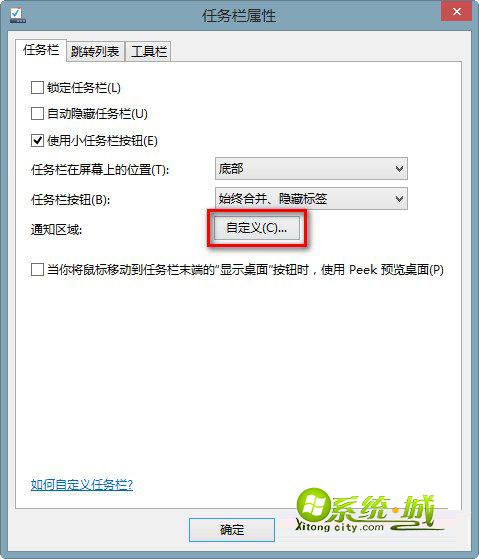Click the 任务栏属性 title bar text
This screenshot has width=479, height=559.
tap(239, 16)
